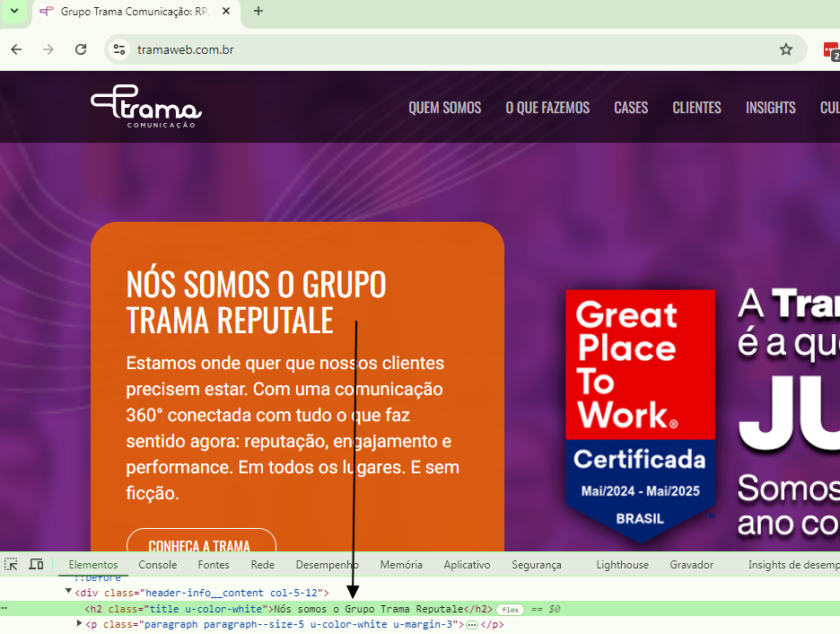This screenshot has width=840, height=634.
Task: Open the Gravador tab
Action: 692,565
